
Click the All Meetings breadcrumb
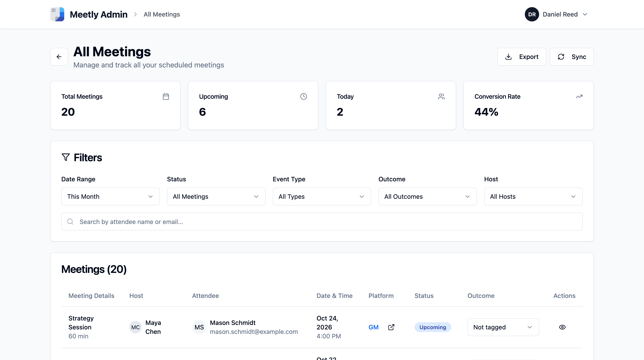162,14
